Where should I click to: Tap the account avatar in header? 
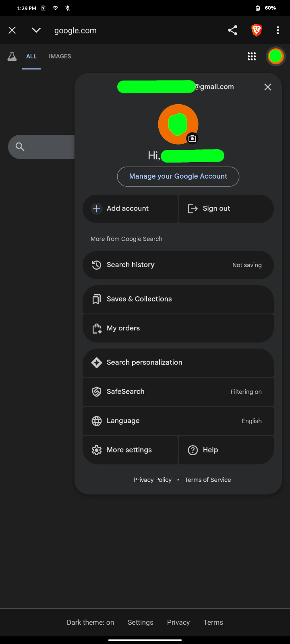(275, 56)
